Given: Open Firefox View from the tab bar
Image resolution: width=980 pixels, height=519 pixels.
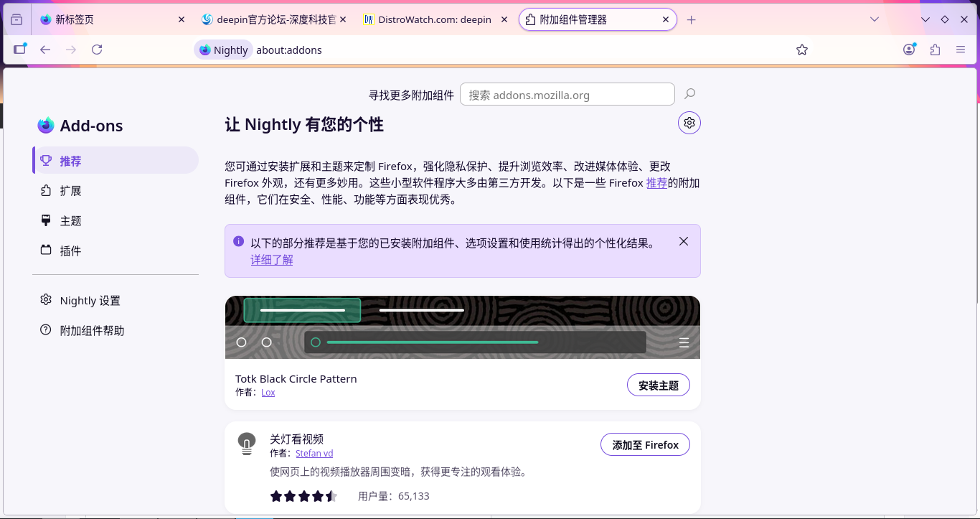Looking at the screenshot, I should (x=17, y=20).
